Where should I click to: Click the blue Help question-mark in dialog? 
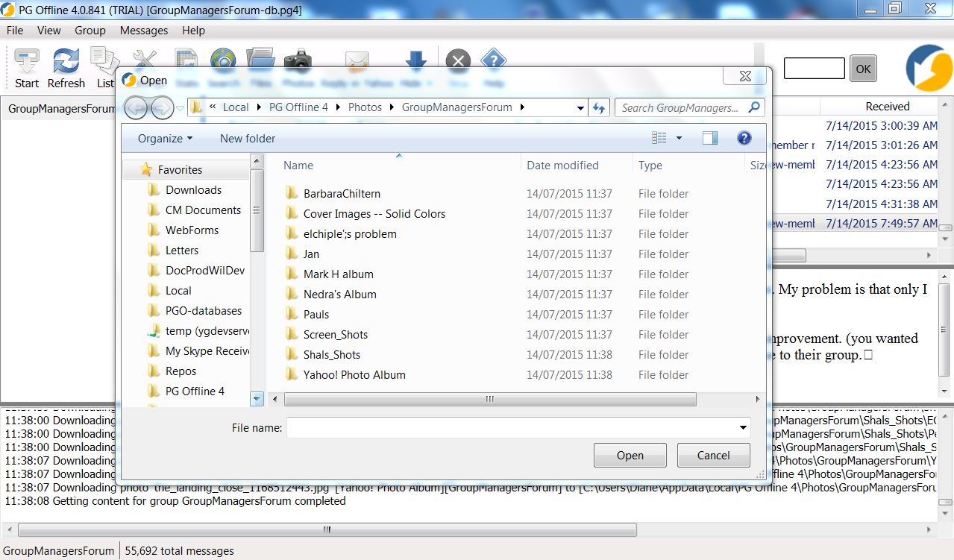744,138
